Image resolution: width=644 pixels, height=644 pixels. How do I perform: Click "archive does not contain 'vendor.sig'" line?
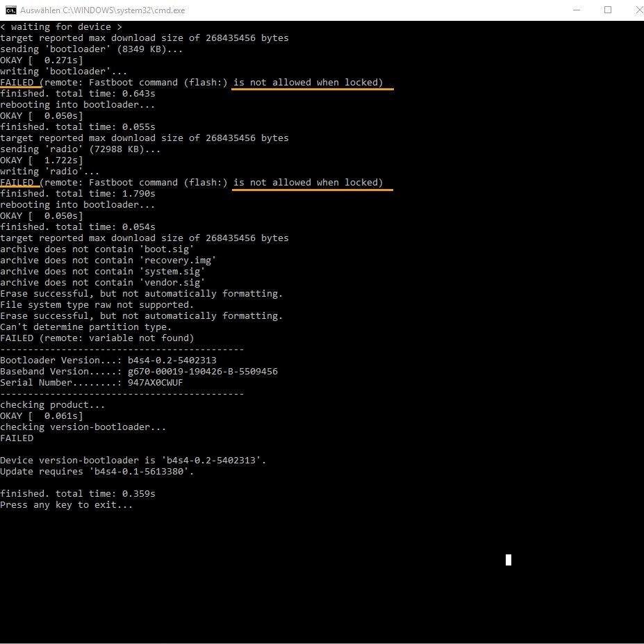[102, 282]
